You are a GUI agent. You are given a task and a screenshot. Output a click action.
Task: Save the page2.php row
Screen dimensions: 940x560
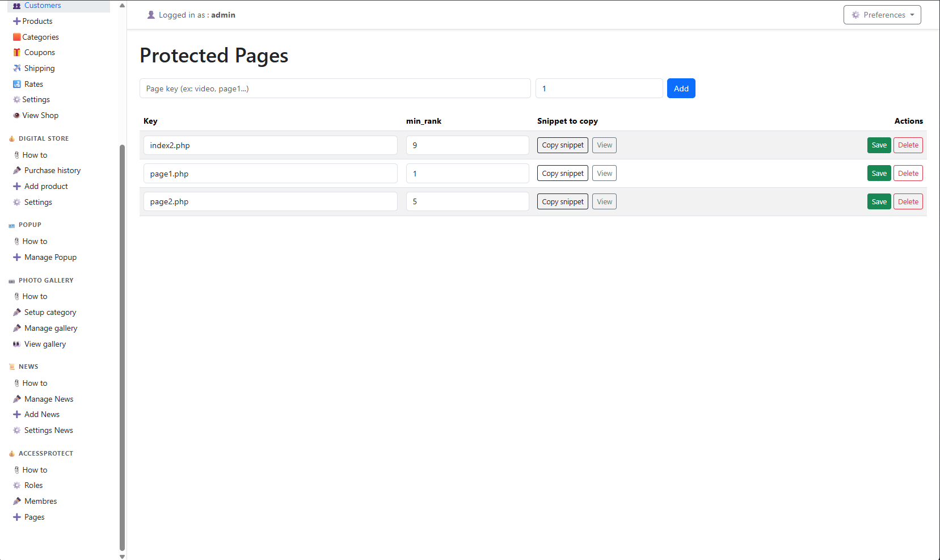tap(879, 201)
